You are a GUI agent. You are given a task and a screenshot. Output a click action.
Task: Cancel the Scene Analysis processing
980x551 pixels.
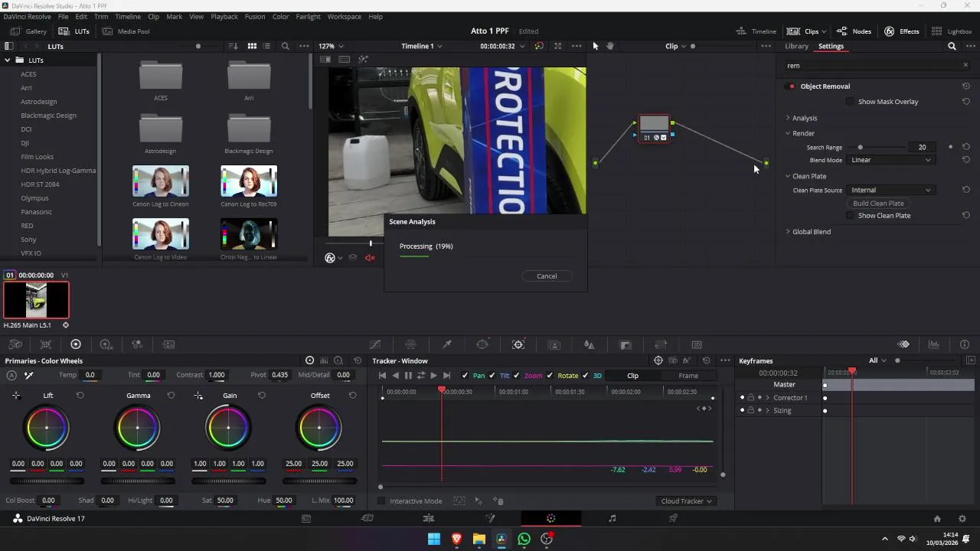coord(547,276)
